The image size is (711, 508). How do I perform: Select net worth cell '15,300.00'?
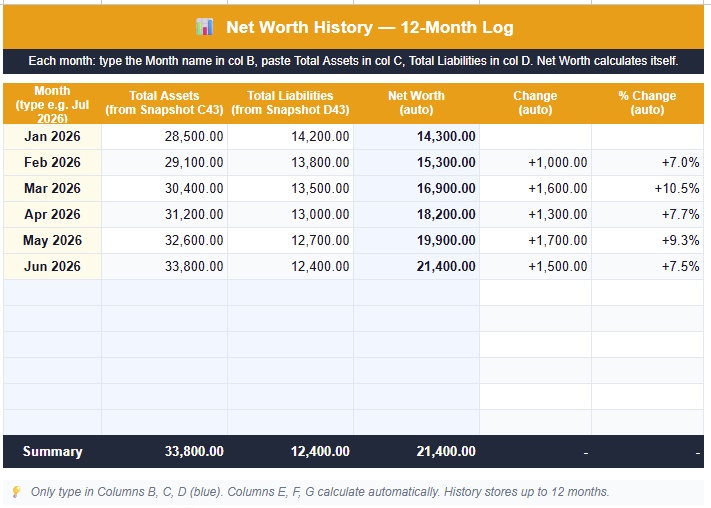416,162
